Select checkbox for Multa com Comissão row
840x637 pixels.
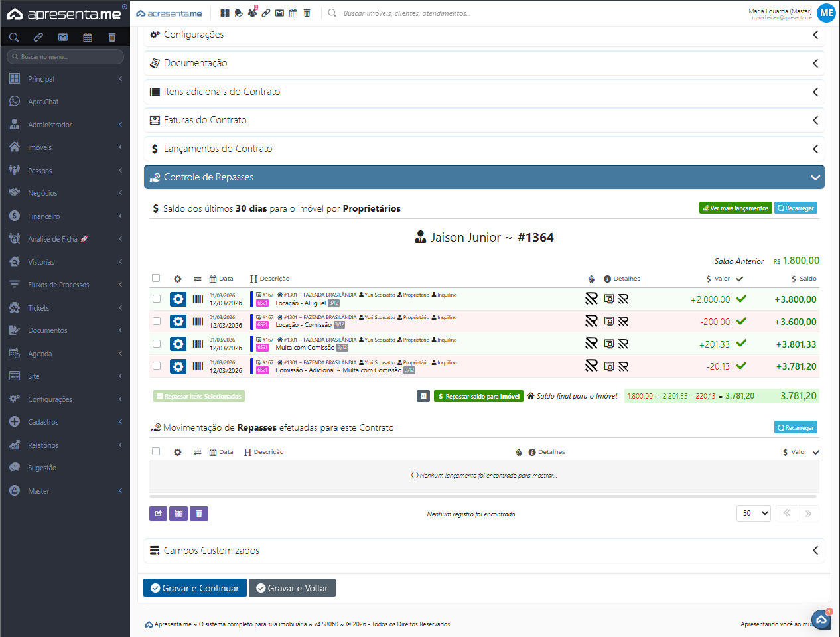coord(157,344)
